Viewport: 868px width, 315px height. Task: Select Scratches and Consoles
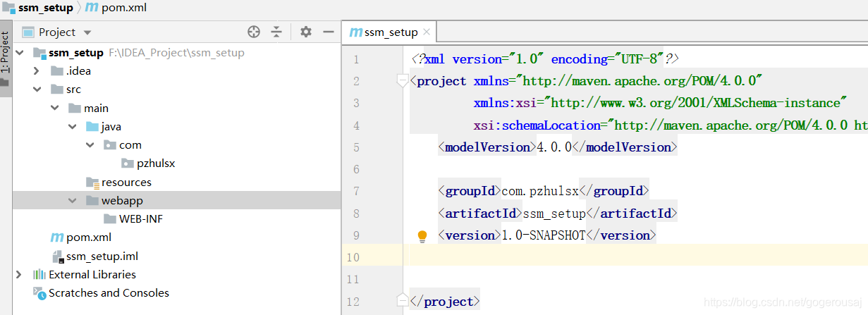click(x=109, y=293)
